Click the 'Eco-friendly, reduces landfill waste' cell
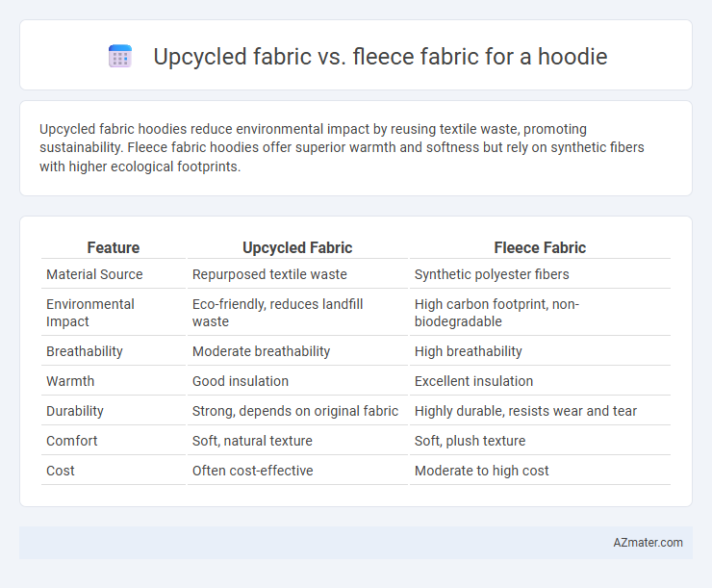Screen dimensions: 712x588 click(x=277, y=313)
